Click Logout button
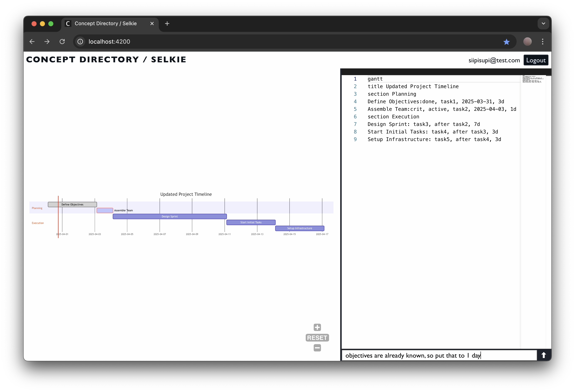This screenshot has height=392, width=575. tap(536, 60)
